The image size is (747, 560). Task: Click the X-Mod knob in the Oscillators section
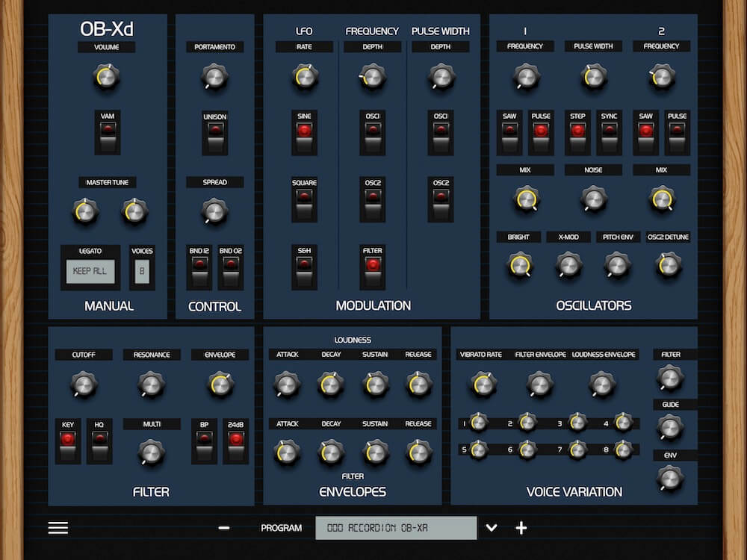568,264
